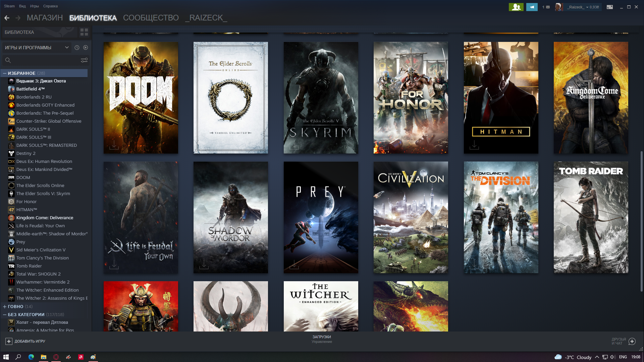Collapse the БЕЗ КАТЕГОРИИ section
The height and width of the screenshot is (362, 644).
point(5,314)
